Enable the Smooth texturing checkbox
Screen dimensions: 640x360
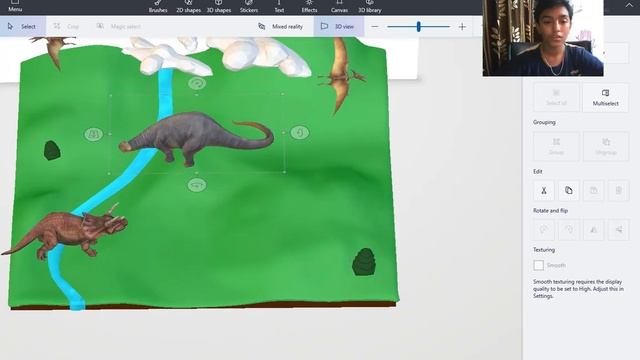coord(538,265)
